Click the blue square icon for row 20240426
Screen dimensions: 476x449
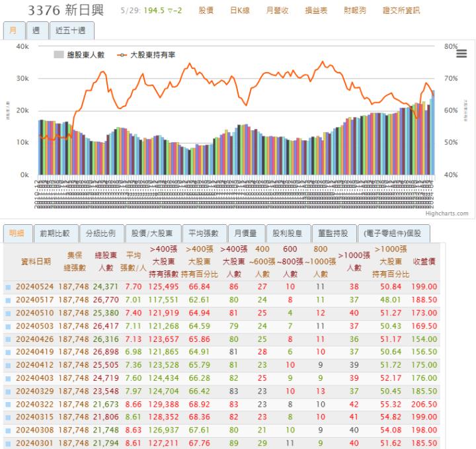pyautogui.click(x=8, y=340)
